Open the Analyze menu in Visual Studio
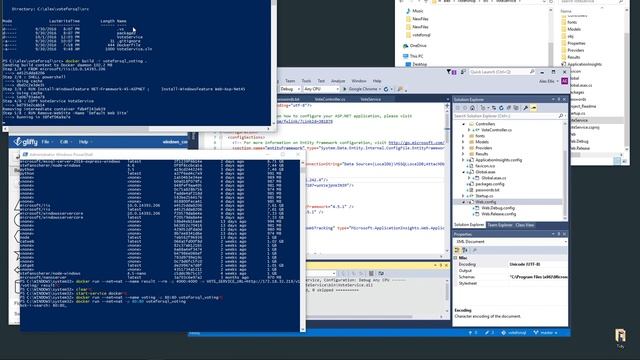640x360 pixels. [x=338, y=81]
